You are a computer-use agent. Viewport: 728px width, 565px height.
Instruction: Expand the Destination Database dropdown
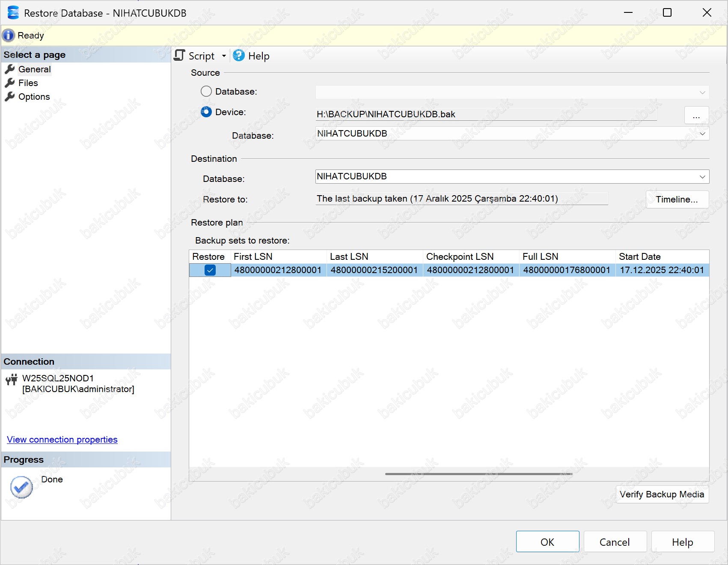tap(702, 177)
